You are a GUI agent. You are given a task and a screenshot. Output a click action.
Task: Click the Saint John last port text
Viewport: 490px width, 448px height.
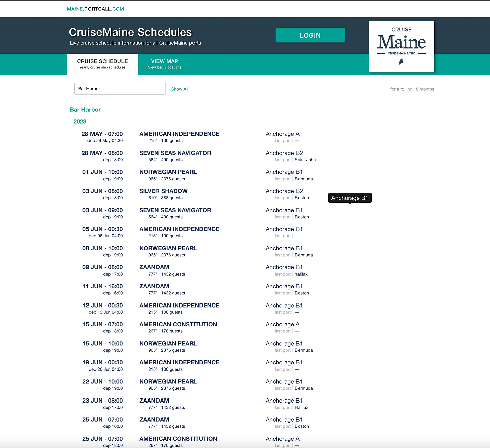click(x=305, y=160)
